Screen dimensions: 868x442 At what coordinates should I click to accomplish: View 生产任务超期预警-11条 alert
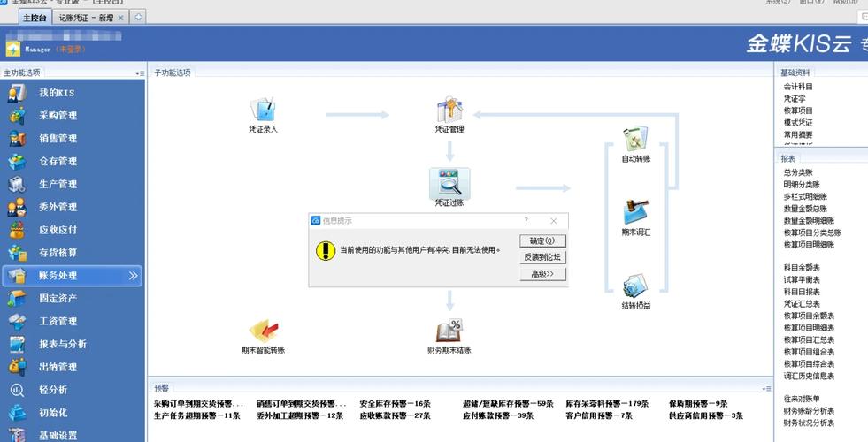[197, 416]
